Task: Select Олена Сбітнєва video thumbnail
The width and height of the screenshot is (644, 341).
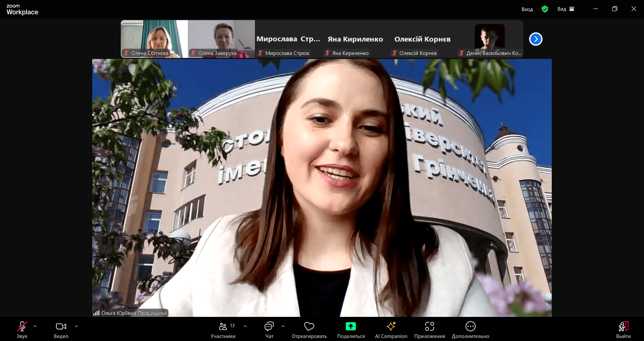Action: (x=154, y=39)
